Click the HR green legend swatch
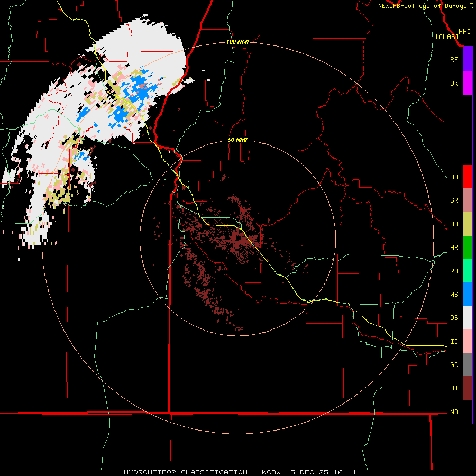476x476 pixels. 467,248
